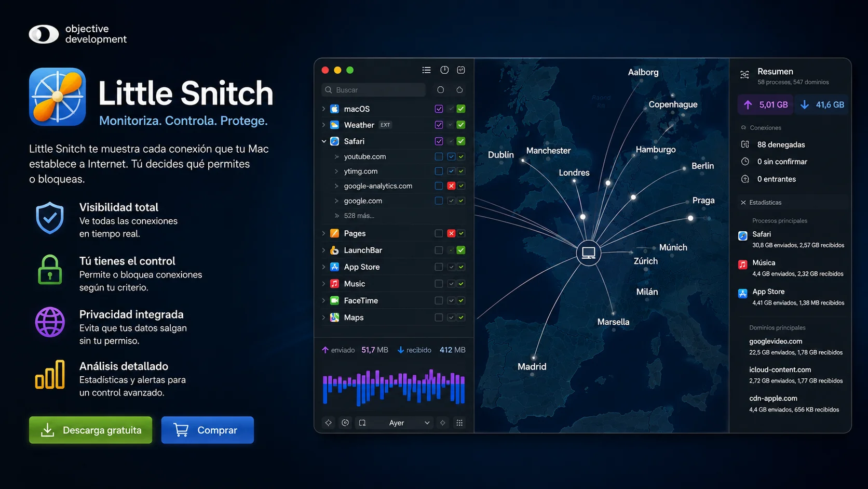Toggle the red X box for google-analytics.com
Image resolution: width=868 pixels, height=489 pixels.
point(451,186)
